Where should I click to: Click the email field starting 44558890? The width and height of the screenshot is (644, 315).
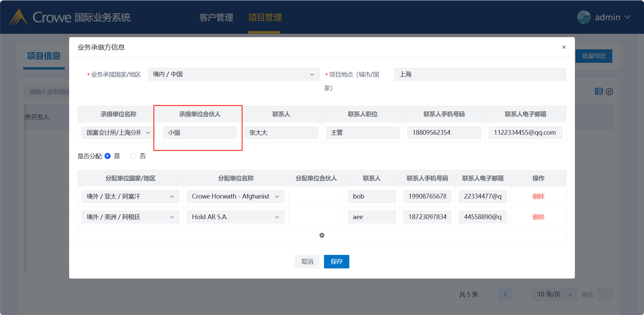(x=483, y=217)
